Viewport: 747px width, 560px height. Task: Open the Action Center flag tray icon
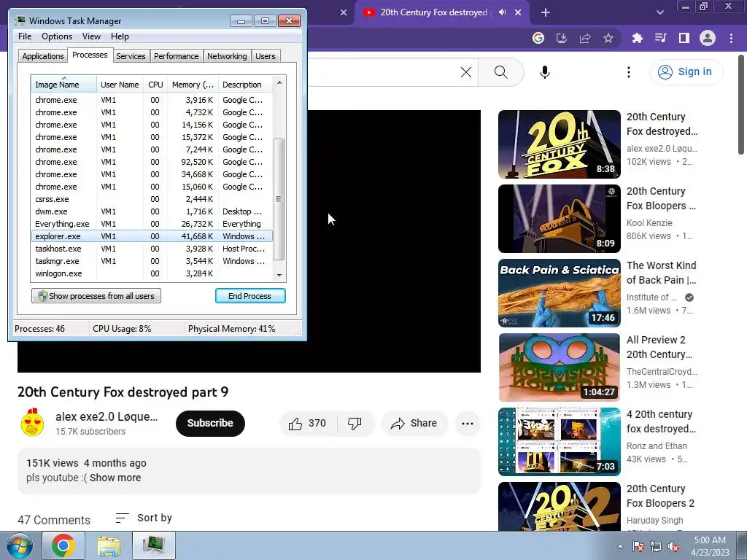[638, 546]
